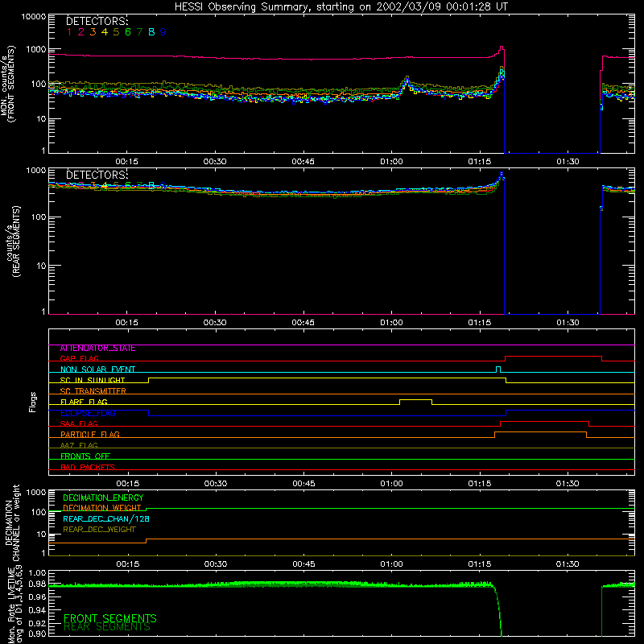Screen dimensions: 644x644
Task: Click the 'REAR SEGMENTS' livetime legend label
Action: pos(107,627)
